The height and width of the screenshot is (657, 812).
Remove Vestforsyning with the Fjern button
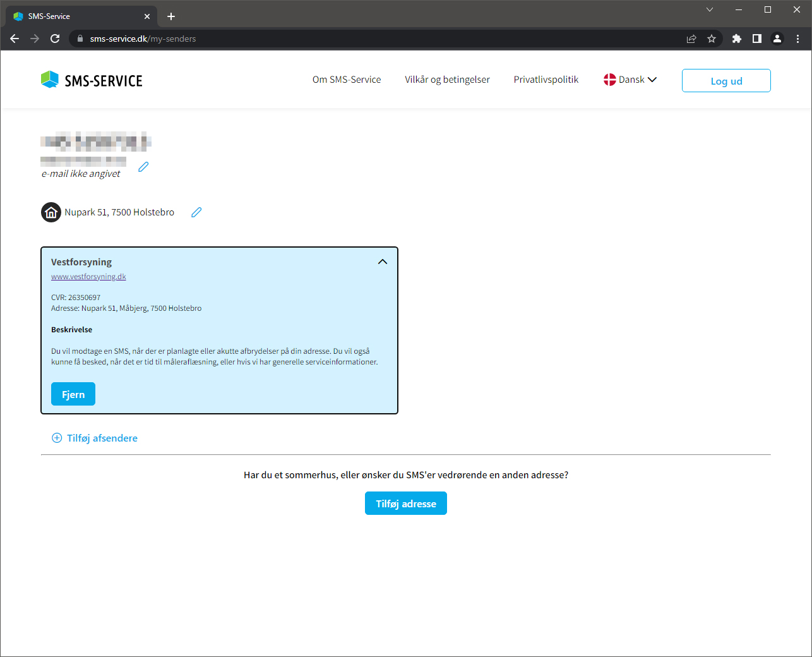pos(73,394)
